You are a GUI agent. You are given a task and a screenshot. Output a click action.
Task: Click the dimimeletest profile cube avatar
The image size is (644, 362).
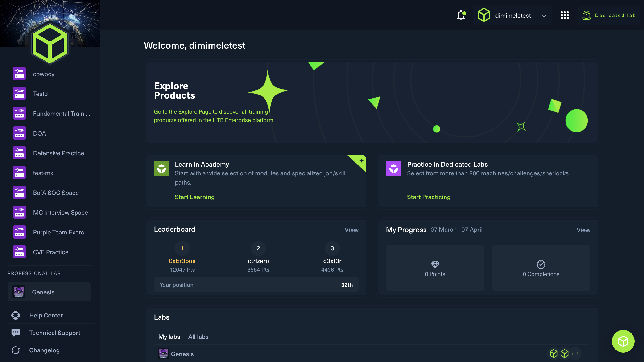click(484, 15)
